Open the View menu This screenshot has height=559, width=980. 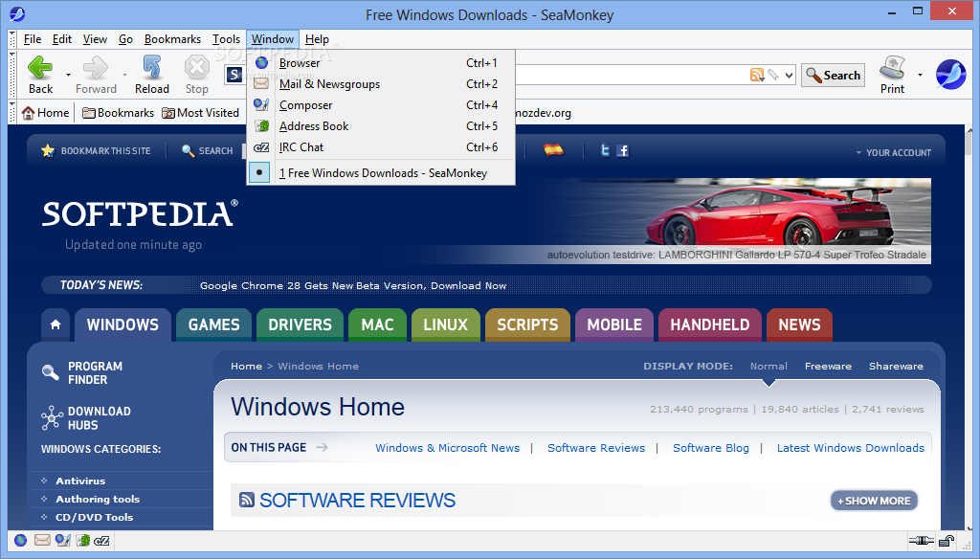(95, 39)
